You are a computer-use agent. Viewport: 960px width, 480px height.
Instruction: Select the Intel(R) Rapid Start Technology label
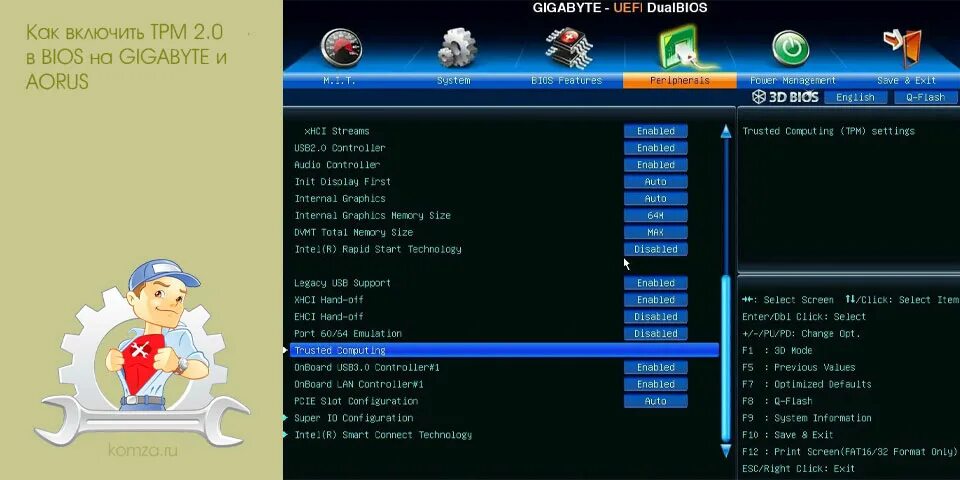[378, 249]
